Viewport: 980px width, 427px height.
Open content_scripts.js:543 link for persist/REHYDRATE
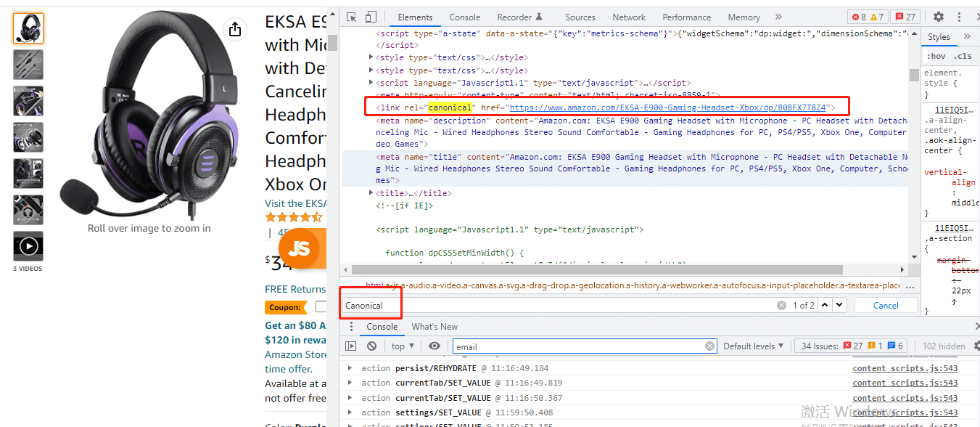[x=905, y=368]
